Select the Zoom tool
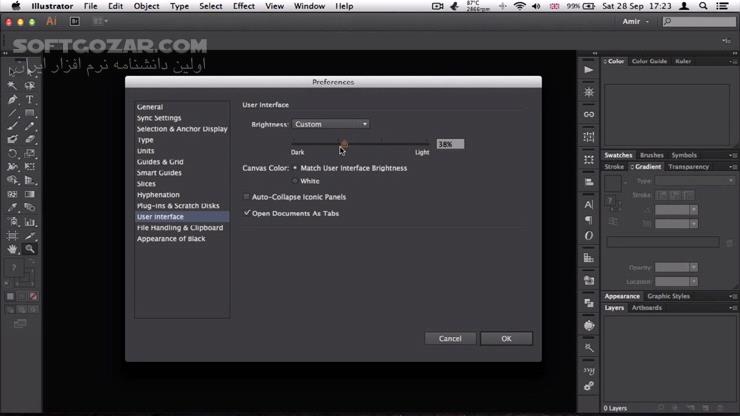This screenshot has width=740, height=416. pos(29,249)
